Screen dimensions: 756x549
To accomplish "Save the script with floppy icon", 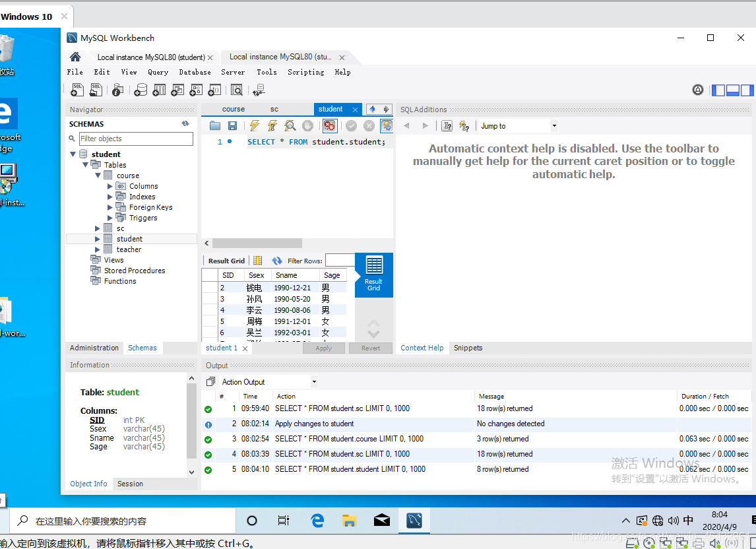I will pyautogui.click(x=232, y=126).
